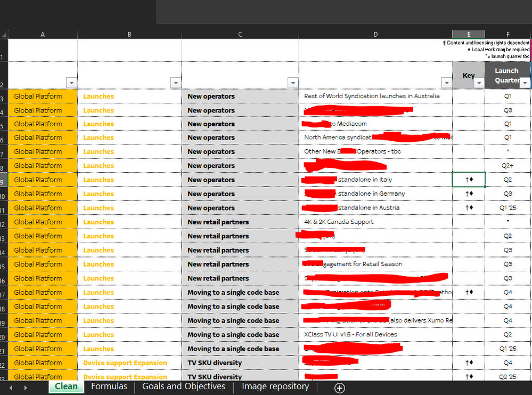The image size is (532, 395).
Task: Open filter dropdown in column B header
Action: 175,83
